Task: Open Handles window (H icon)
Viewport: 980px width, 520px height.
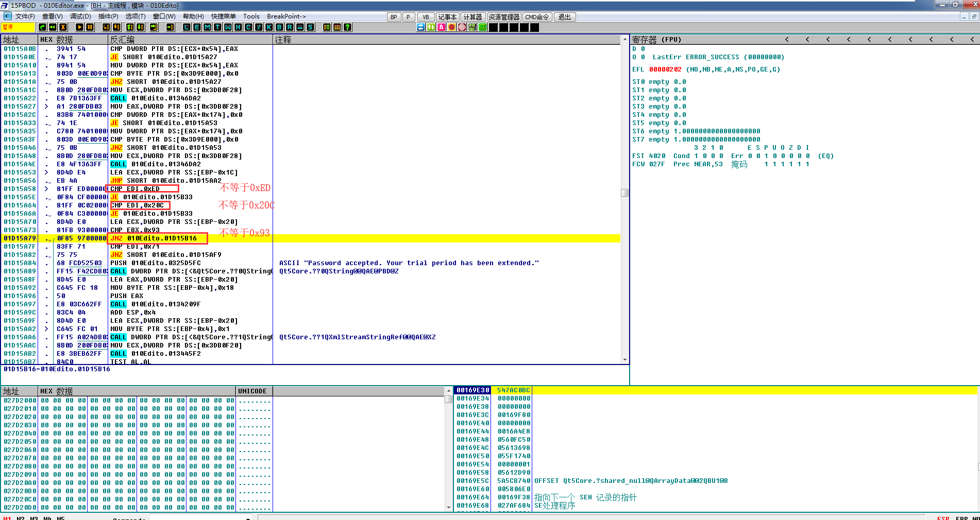Action: (238, 27)
